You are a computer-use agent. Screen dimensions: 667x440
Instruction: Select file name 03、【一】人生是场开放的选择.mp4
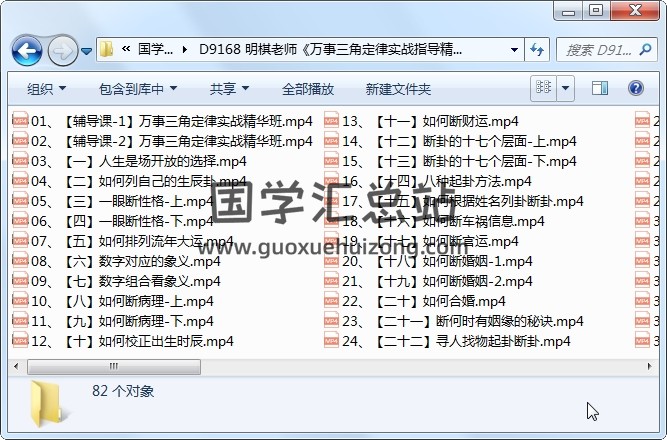(x=139, y=161)
